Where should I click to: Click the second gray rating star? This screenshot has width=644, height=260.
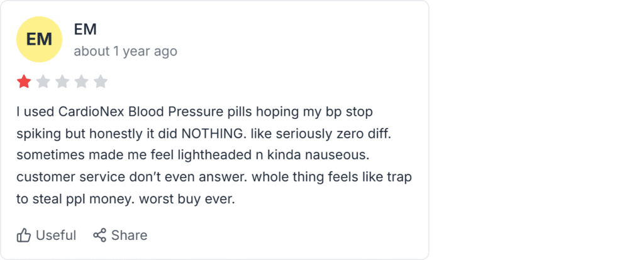pos(43,82)
